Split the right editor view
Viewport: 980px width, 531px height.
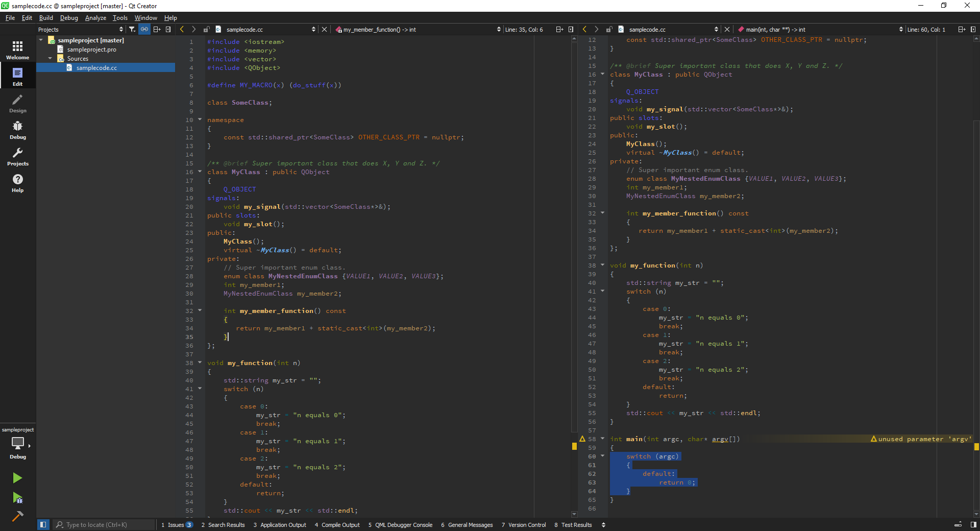pos(962,30)
